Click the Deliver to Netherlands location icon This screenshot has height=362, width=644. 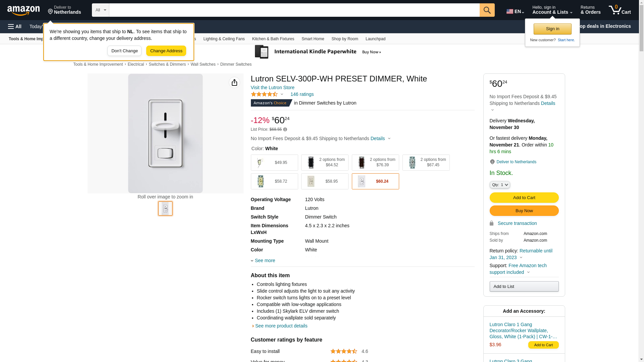[492, 162]
